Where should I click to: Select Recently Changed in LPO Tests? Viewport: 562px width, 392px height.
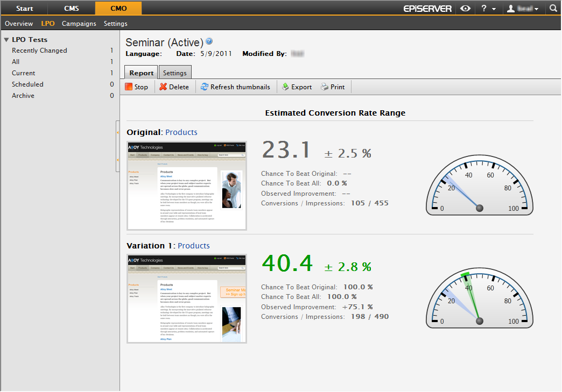coord(39,51)
